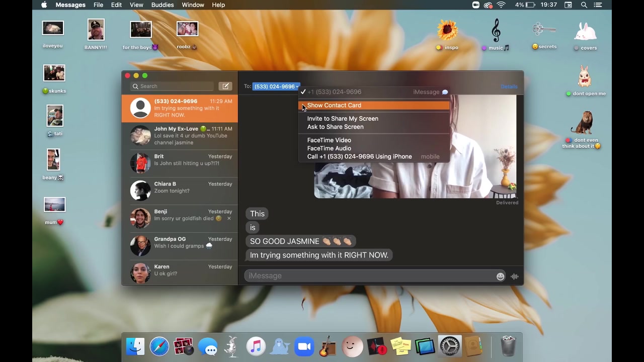
Task: Select Invite to Share My Screen
Action: pyautogui.click(x=343, y=119)
